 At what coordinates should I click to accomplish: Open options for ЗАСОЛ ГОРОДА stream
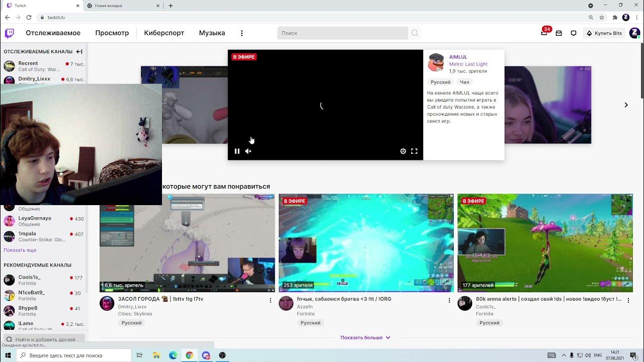270,300
